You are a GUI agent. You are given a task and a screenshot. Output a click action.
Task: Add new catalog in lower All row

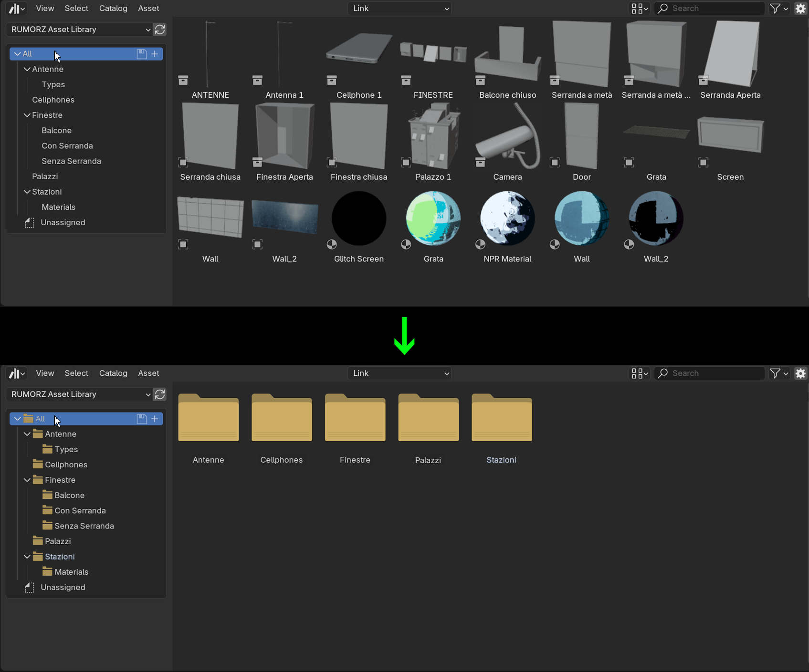coord(155,419)
